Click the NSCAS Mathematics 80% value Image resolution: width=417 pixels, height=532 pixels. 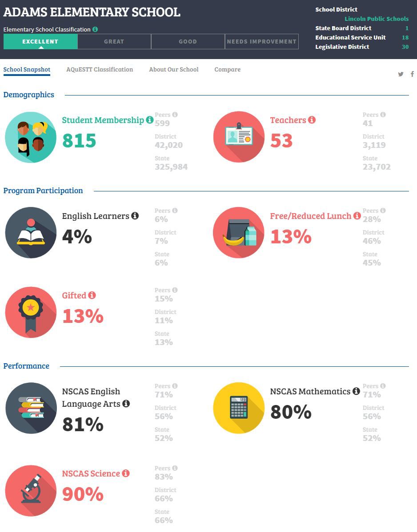tap(291, 412)
